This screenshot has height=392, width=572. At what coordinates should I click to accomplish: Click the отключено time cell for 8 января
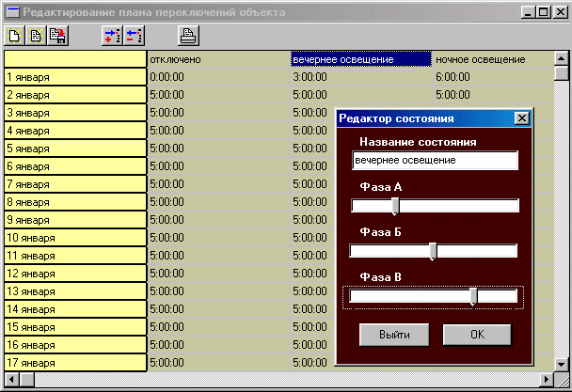(x=218, y=202)
